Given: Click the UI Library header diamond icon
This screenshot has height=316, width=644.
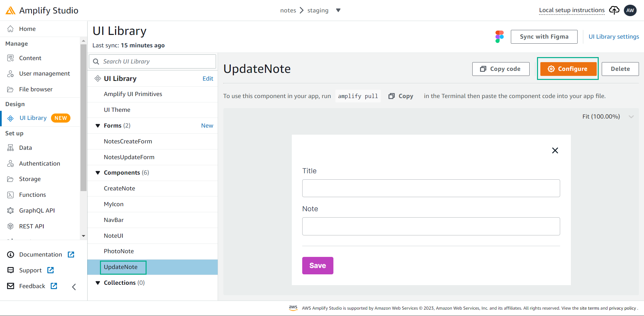Looking at the screenshot, I should coord(98,79).
